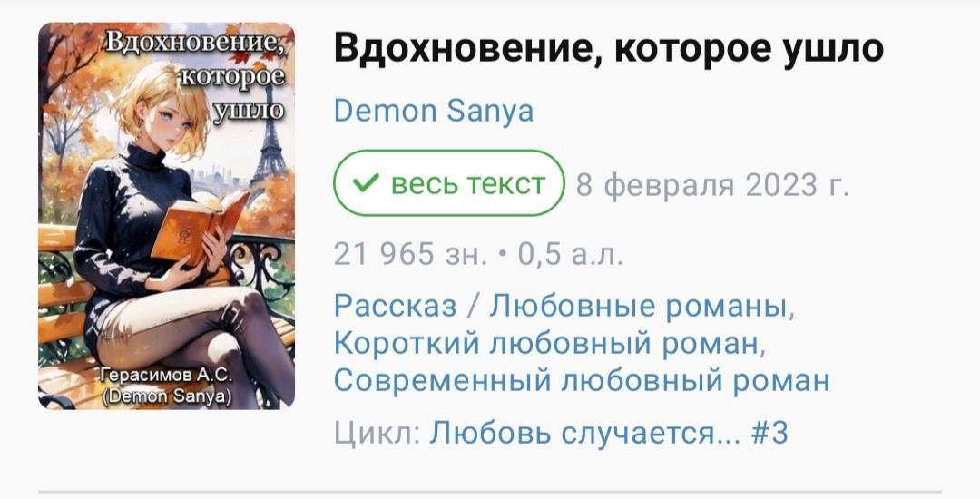Image resolution: width=980 pixels, height=499 pixels.
Task: Click "Герасимов А.С." credit on the cover
Action: [x=166, y=375]
